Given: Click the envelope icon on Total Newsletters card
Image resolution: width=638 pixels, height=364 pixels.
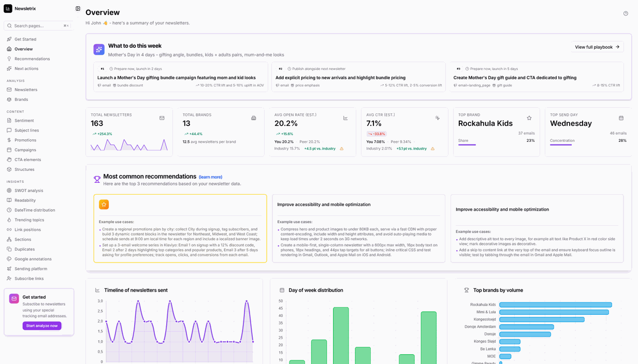Looking at the screenshot, I should 162,118.
